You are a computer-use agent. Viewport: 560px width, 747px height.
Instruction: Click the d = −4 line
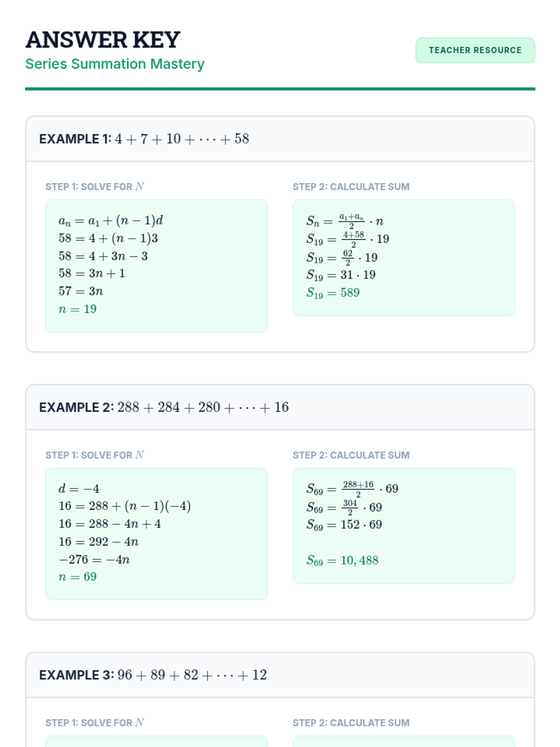click(x=79, y=489)
